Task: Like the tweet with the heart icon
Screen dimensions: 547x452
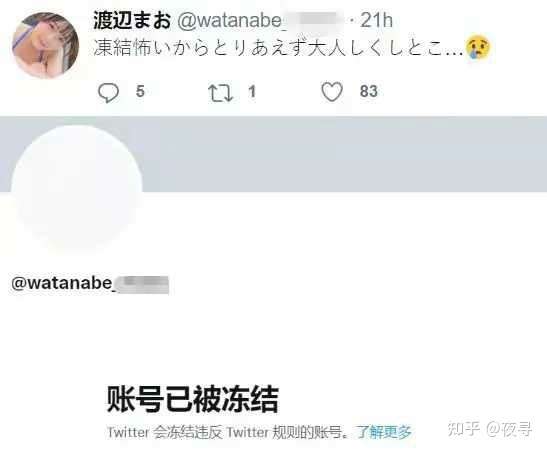Action: click(332, 92)
